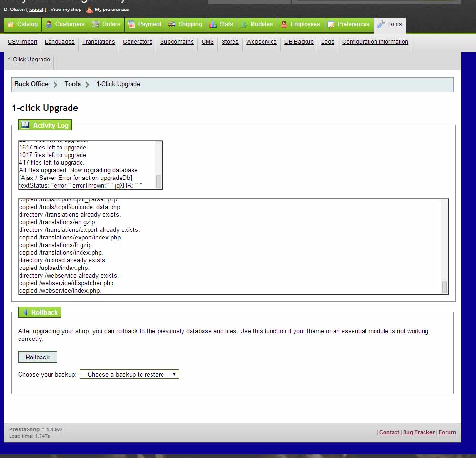Click the large file log scrollbar thumb

click(x=445, y=287)
